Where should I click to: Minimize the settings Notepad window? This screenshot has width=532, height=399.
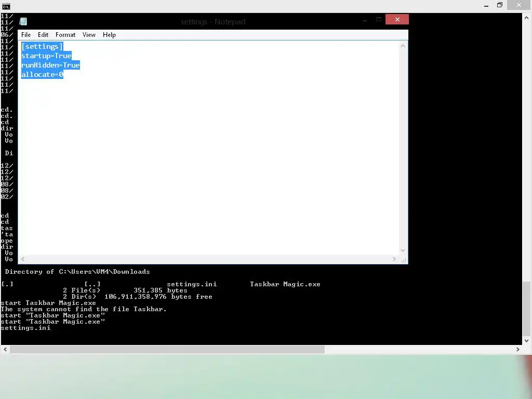pyautogui.click(x=365, y=19)
